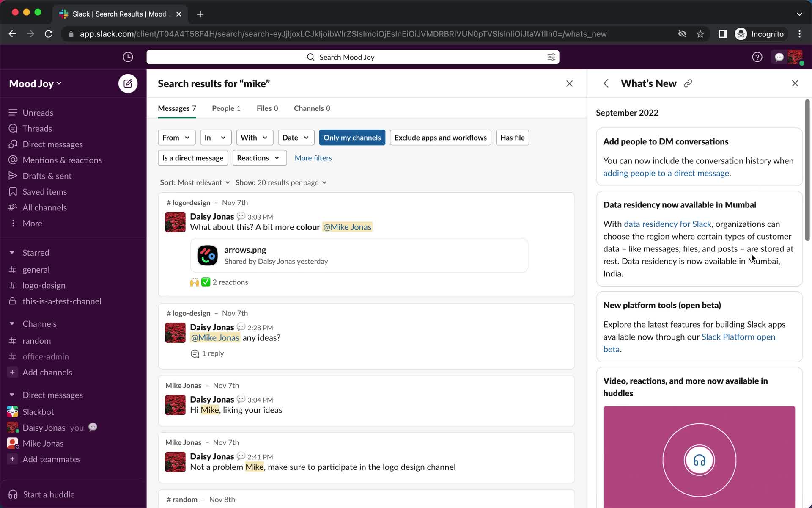Open Mentions & reactions in the sidebar
This screenshot has width=812, height=508.
(x=62, y=160)
